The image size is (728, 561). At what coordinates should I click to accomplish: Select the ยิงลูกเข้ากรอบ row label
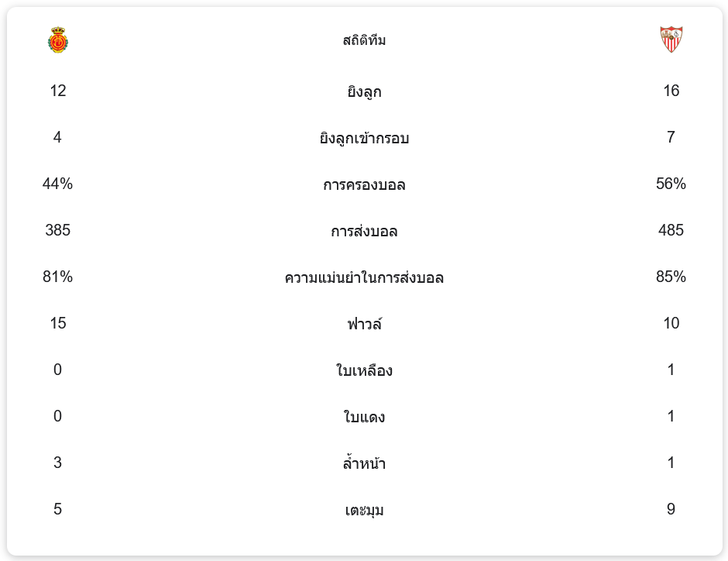tap(364, 138)
